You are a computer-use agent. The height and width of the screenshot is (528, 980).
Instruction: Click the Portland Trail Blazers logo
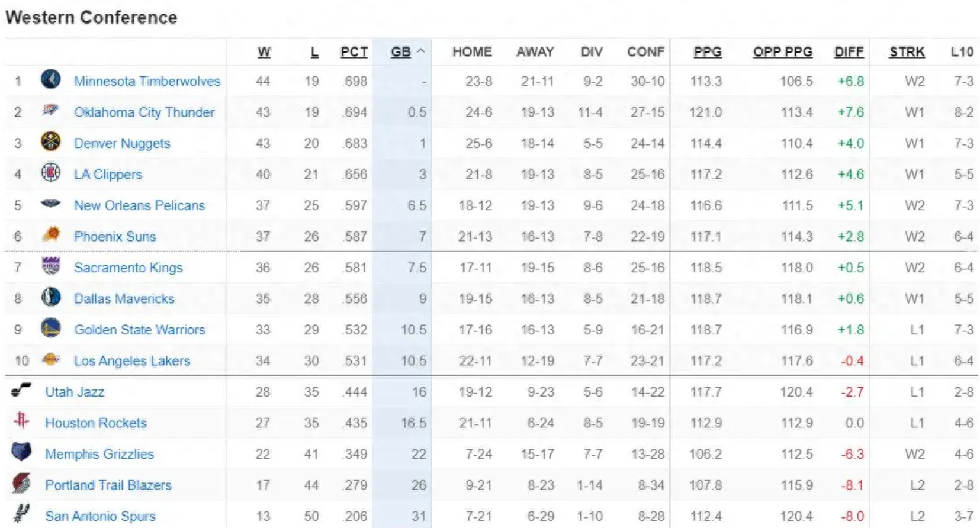(x=22, y=484)
